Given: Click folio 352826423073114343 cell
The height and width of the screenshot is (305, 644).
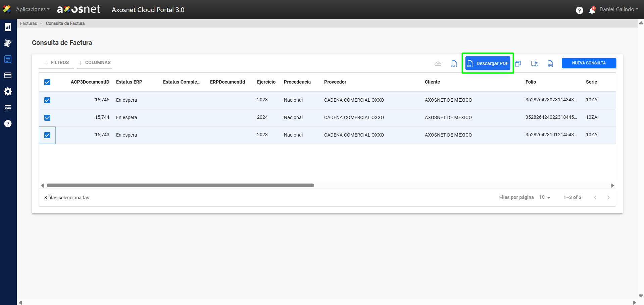Looking at the screenshot, I should tap(551, 100).
